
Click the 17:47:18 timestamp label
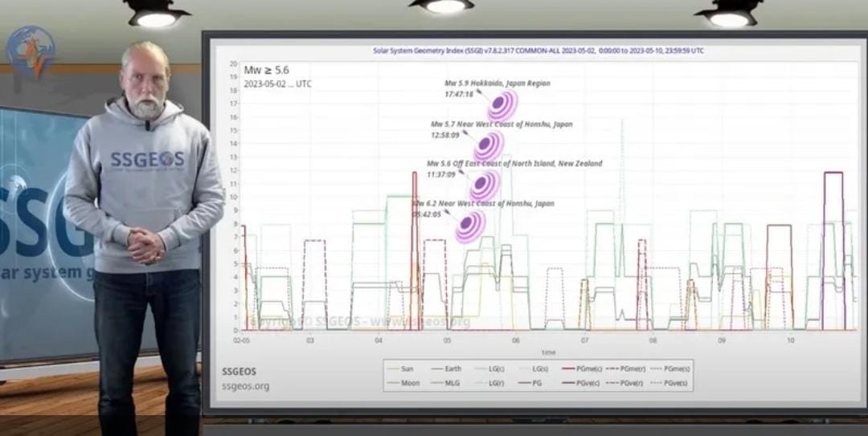pyautogui.click(x=459, y=95)
